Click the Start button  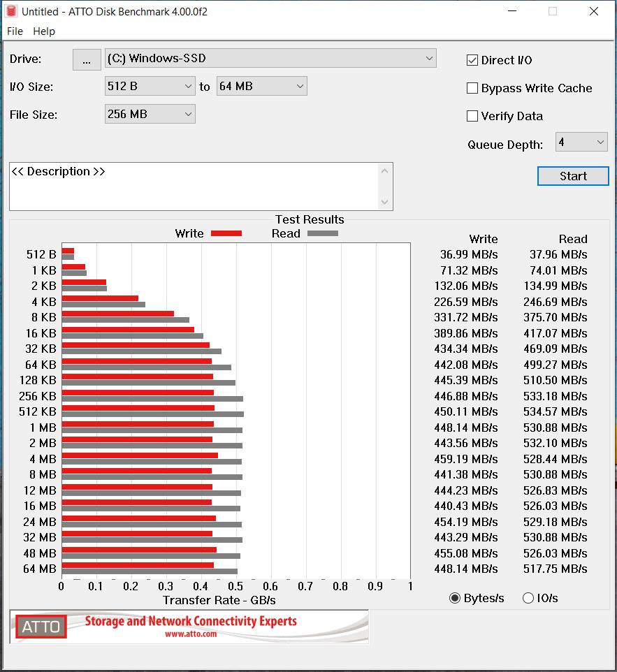(x=573, y=176)
